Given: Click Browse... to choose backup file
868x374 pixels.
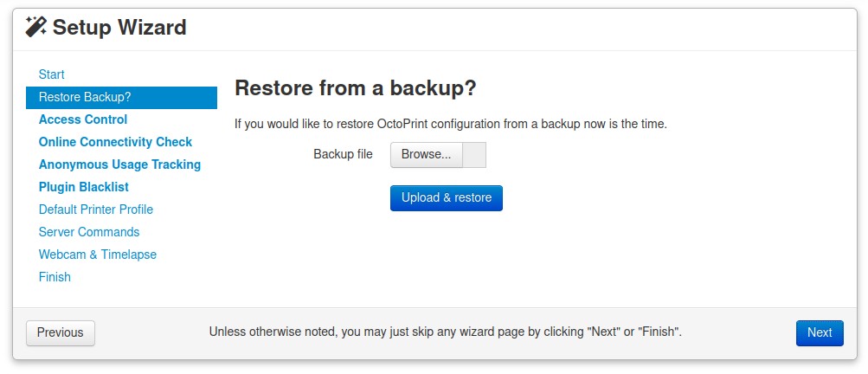Looking at the screenshot, I should tap(426, 155).
